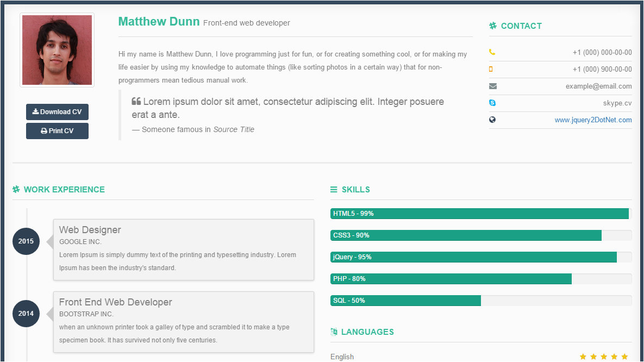644x362 pixels.
Task: Click the puzzle icon beside Contact heading
Action: (x=493, y=26)
